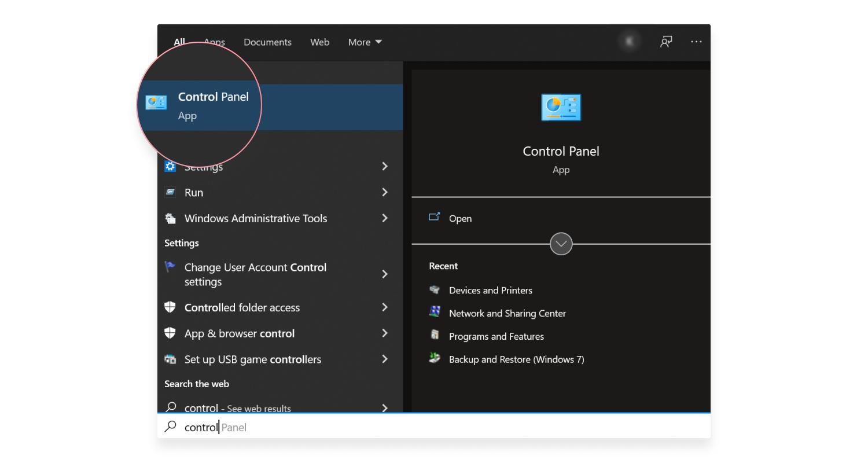Click the Devices and Printers icon
The height and width of the screenshot is (463, 868).
pos(435,289)
